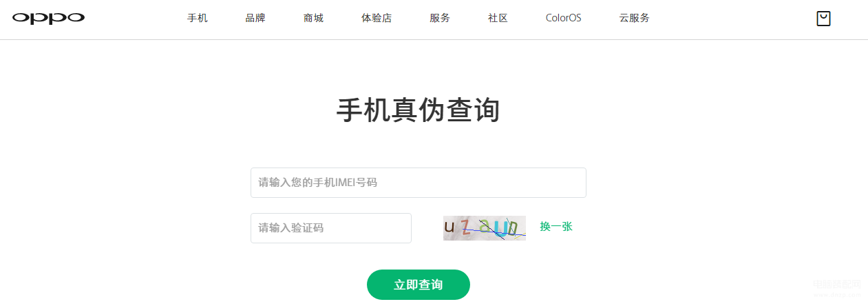Click the pink Z character in the captcha
The image size is (868, 304).
pos(466,227)
